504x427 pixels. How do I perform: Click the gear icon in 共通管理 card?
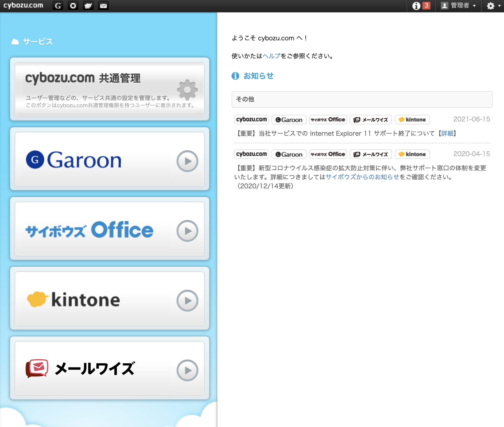(x=187, y=90)
